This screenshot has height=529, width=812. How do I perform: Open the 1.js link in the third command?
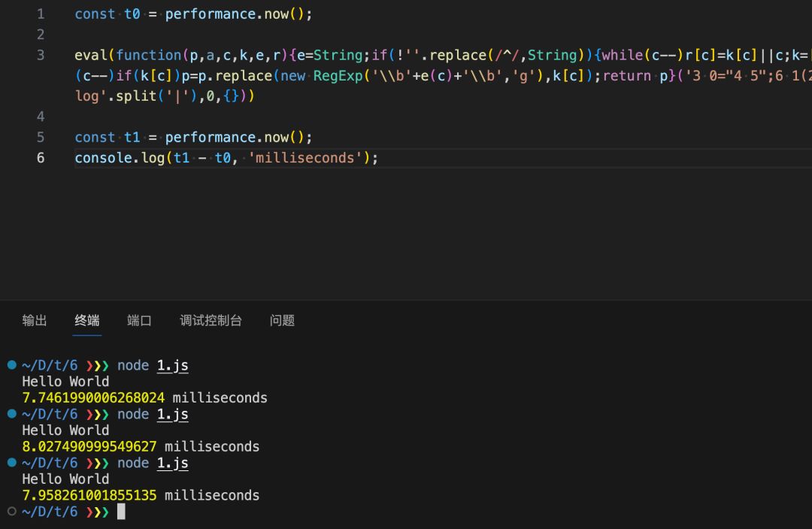pyautogui.click(x=172, y=464)
